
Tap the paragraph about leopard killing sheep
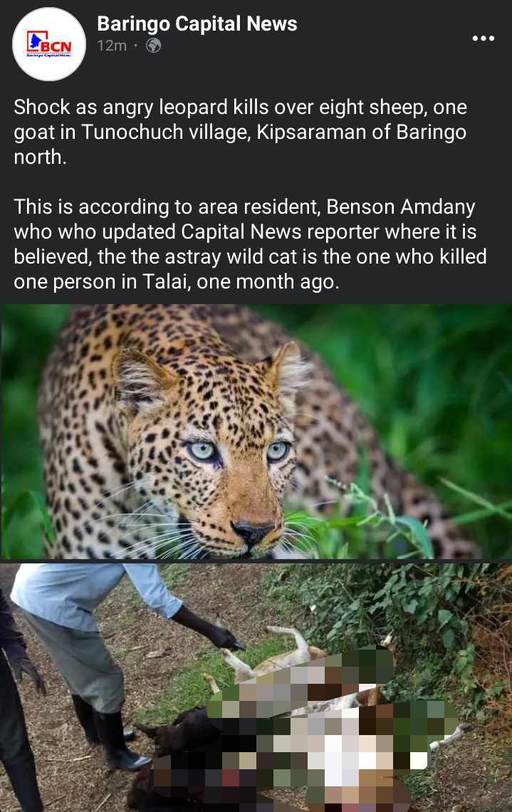(240, 132)
